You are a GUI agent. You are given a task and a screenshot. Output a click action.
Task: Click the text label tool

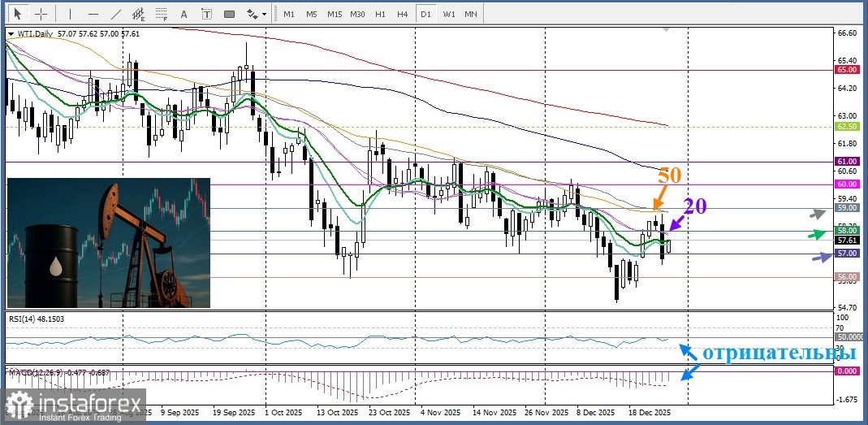(x=206, y=14)
